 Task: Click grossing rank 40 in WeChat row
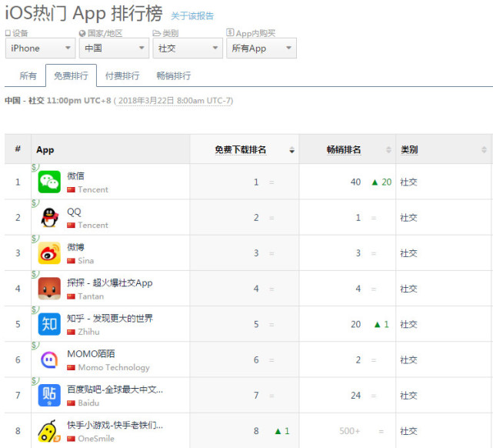[355, 182]
